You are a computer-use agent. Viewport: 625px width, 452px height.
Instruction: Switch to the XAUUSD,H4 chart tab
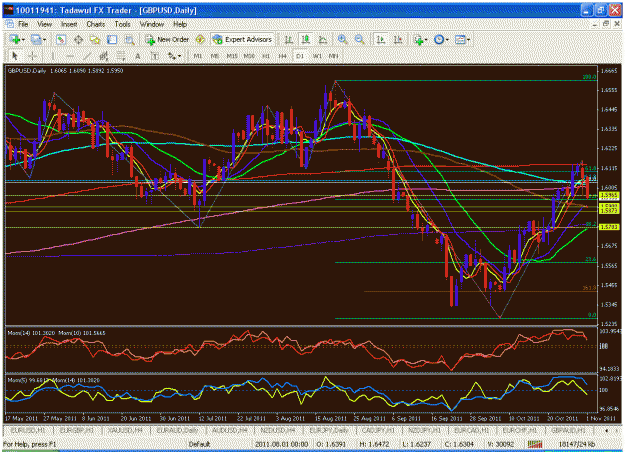pyautogui.click(x=126, y=430)
